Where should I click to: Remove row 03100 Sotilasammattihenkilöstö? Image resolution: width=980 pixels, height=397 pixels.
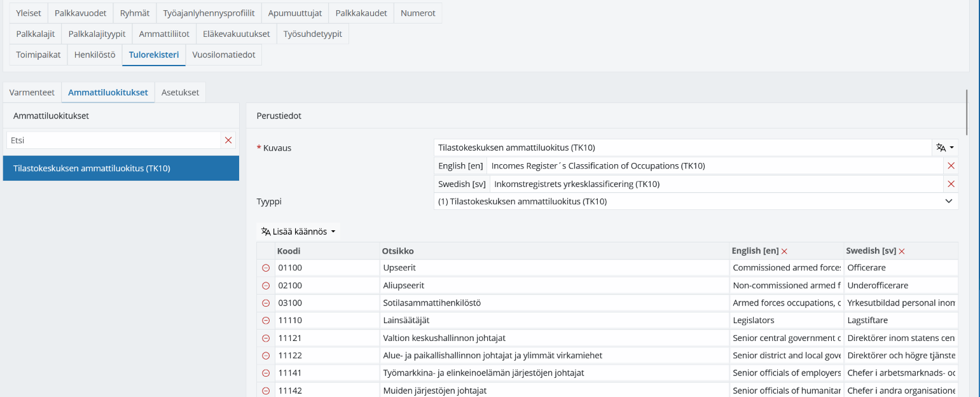pos(266,303)
